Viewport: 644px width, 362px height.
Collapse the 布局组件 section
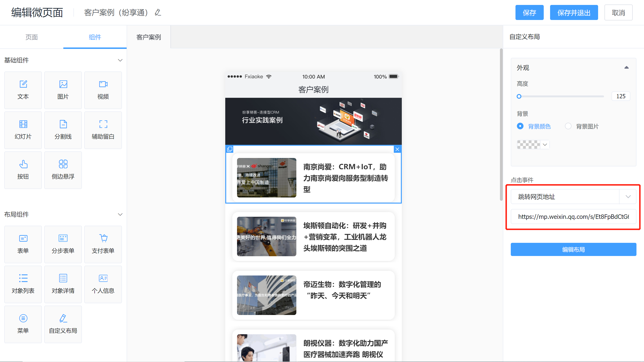[x=120, y=214]
